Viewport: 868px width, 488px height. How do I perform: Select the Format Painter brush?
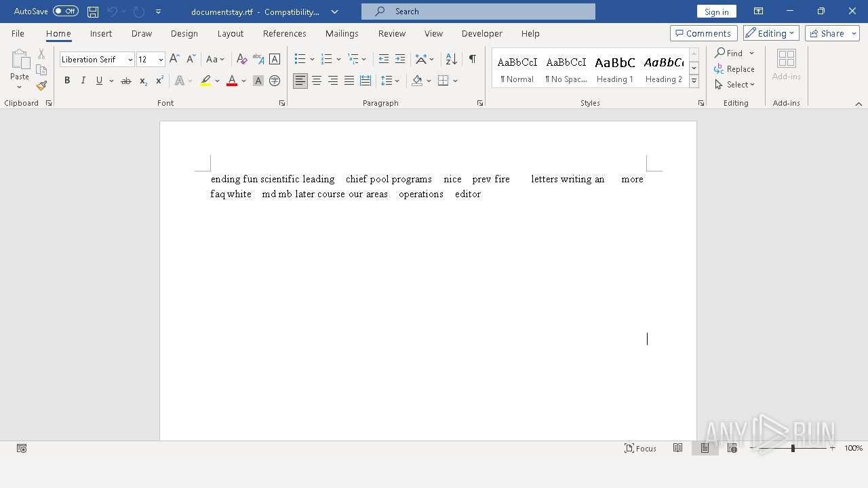(x=41, y=85)
